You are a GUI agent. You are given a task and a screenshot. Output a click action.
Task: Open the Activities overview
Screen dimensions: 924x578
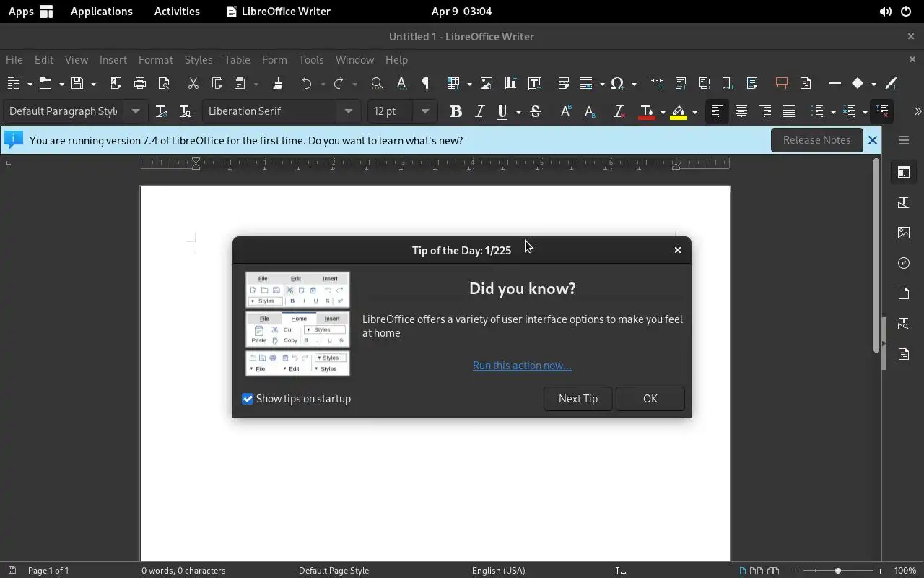tap(177, 12)
